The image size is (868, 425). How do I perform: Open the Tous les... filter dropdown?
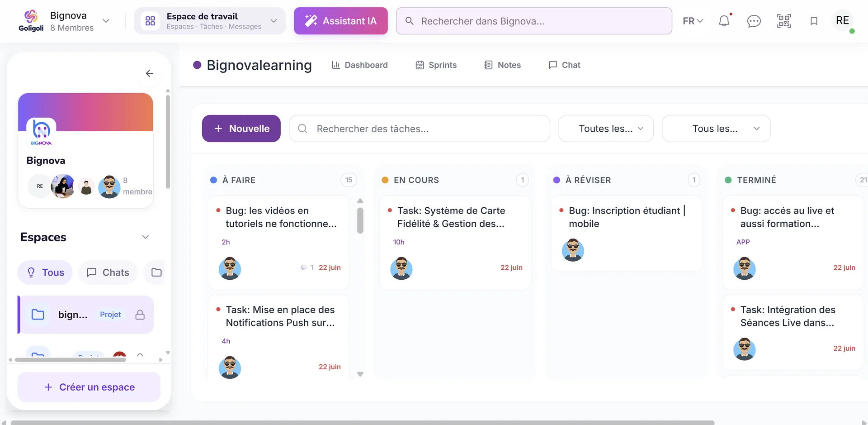tap(716, 129)
